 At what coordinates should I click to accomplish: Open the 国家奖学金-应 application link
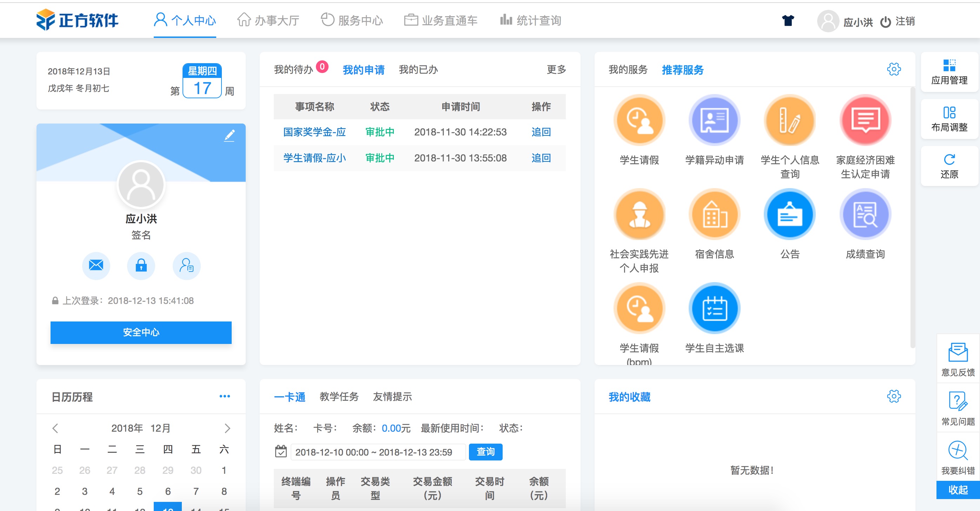tap(314, 132)
